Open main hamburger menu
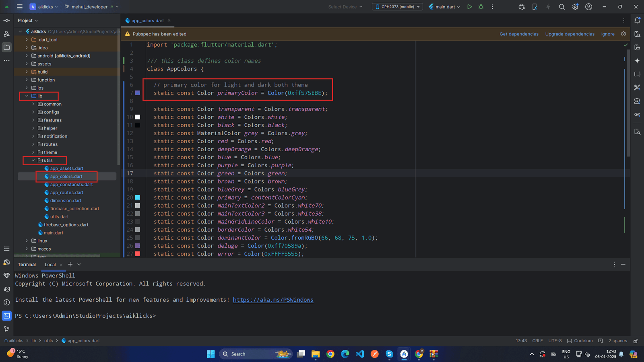This screenshot has width=644, height=362. tap(20, 7)
